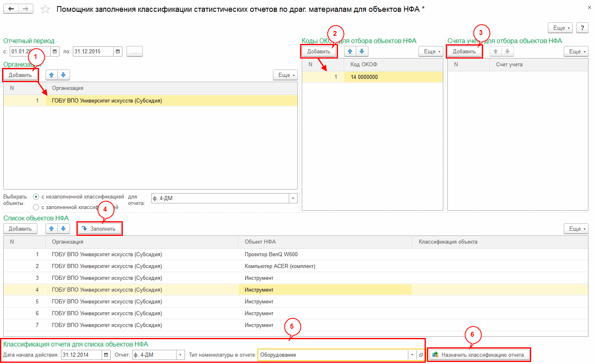Open calendar for Дата начала действия
The image size is (595, 364).
[106, 355]
